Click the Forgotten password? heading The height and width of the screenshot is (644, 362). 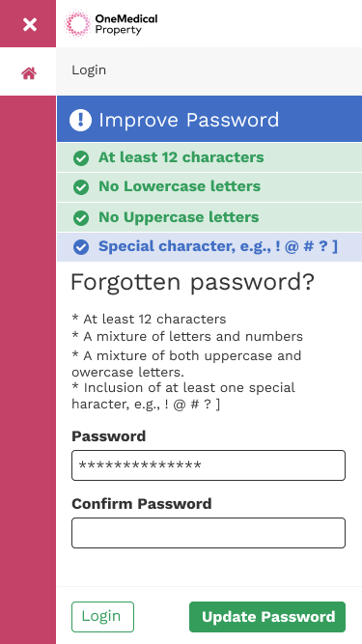point(192,283)
